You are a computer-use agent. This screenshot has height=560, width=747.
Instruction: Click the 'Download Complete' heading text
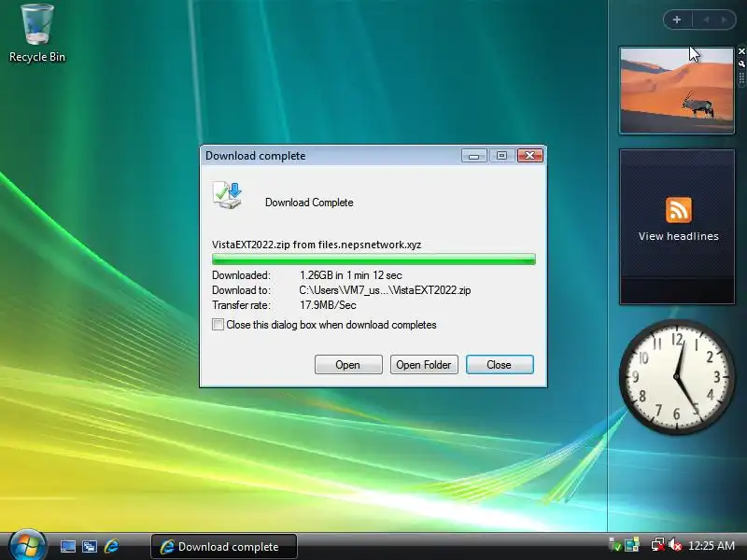coord(309,203)
